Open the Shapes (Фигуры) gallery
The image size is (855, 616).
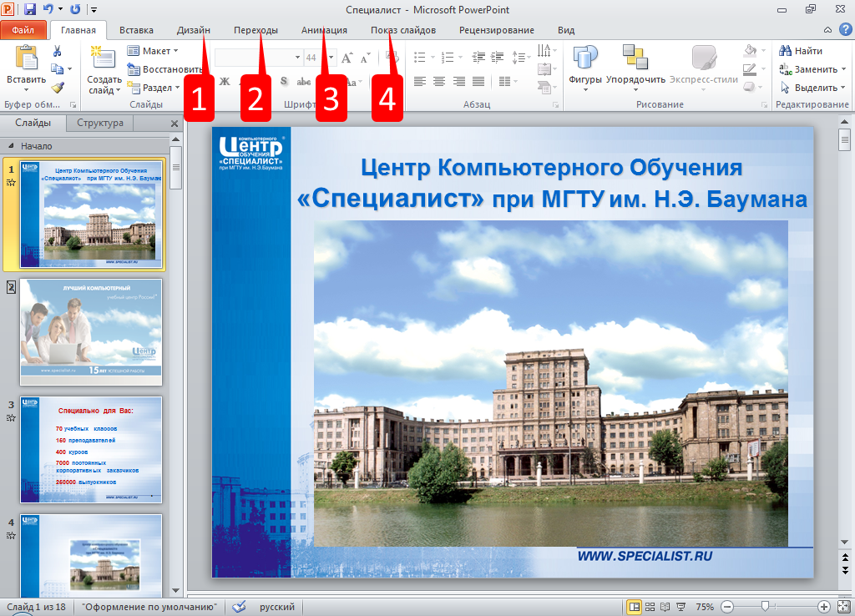tap(585, 65)
